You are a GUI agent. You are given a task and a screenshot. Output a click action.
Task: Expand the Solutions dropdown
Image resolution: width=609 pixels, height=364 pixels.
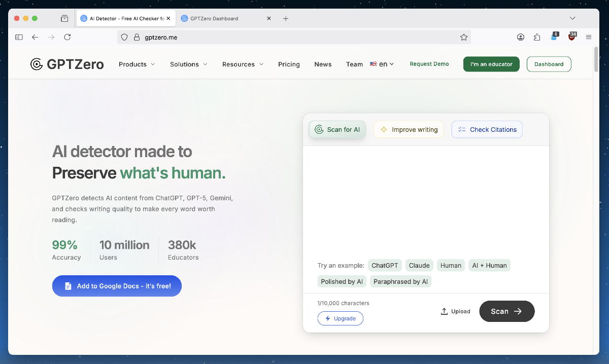pyautogui.click(x=189, y=64)
